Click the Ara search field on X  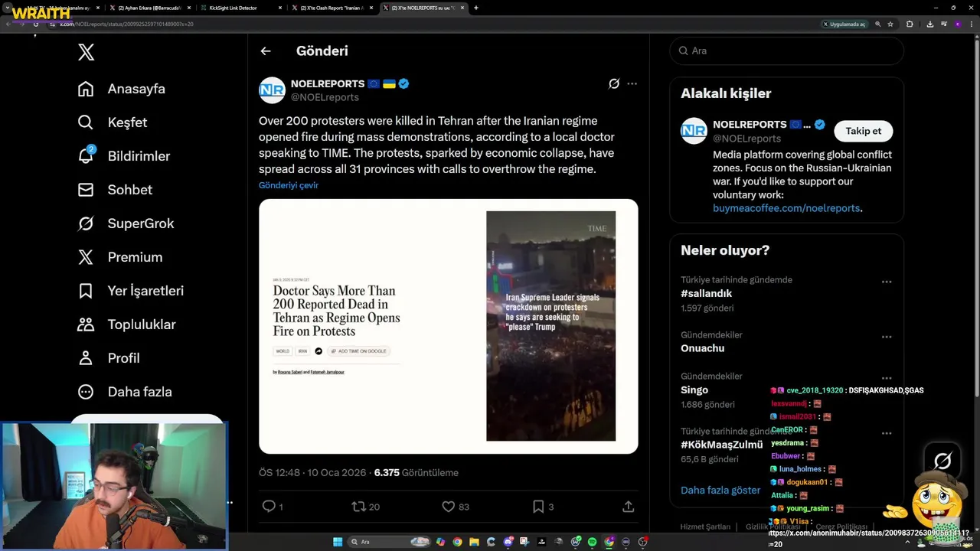click(786, 51)
